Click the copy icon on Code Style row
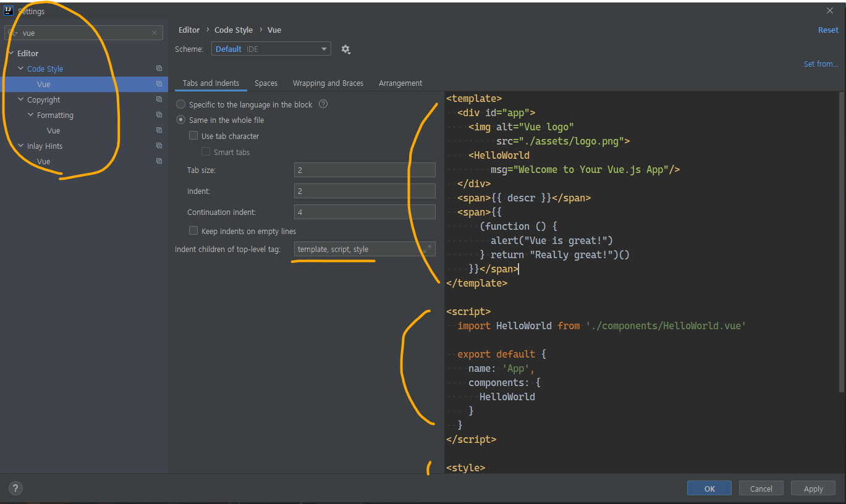The image size is (846, 504). [159, 69]
